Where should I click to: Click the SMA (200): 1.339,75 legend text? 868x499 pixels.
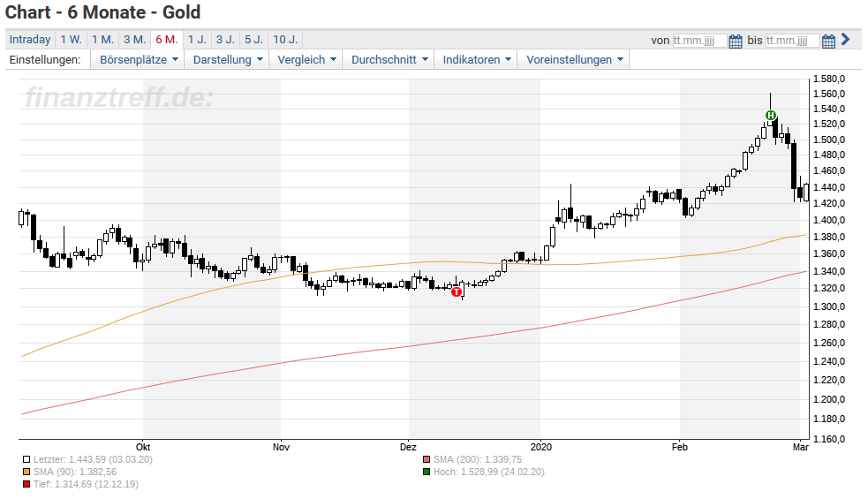(x=478, y=459)
